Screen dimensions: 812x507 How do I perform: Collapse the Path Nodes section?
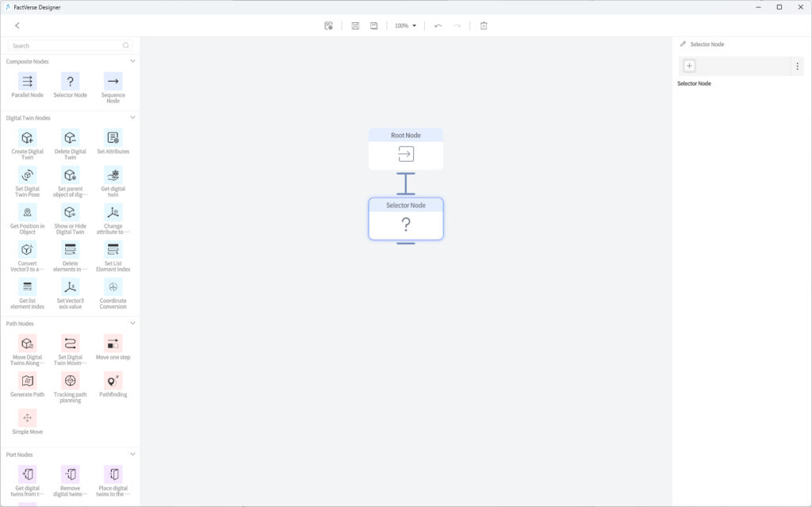(132, 324)
